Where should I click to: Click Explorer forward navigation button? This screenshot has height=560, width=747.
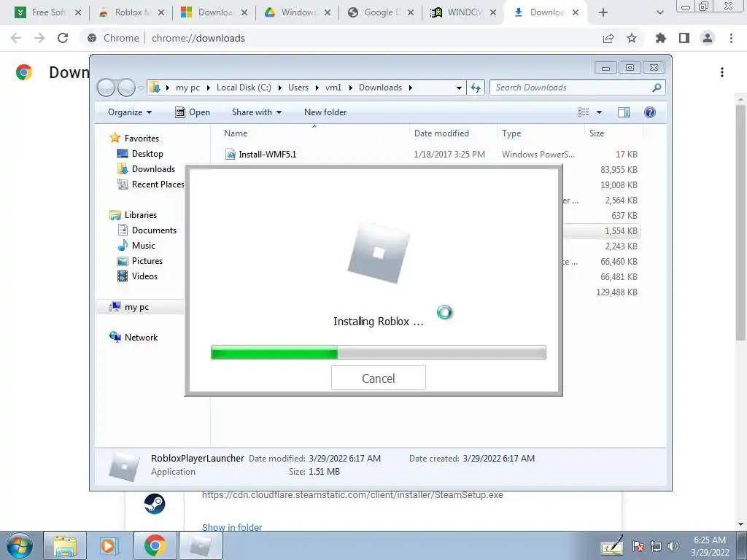[x=126, y=87]
